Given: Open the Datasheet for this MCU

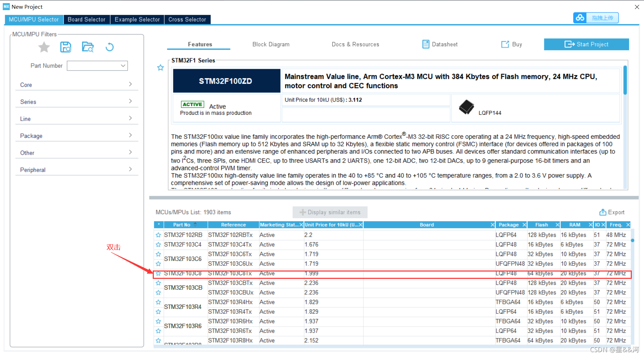Looking at the screenshot, I should (440, 44).
